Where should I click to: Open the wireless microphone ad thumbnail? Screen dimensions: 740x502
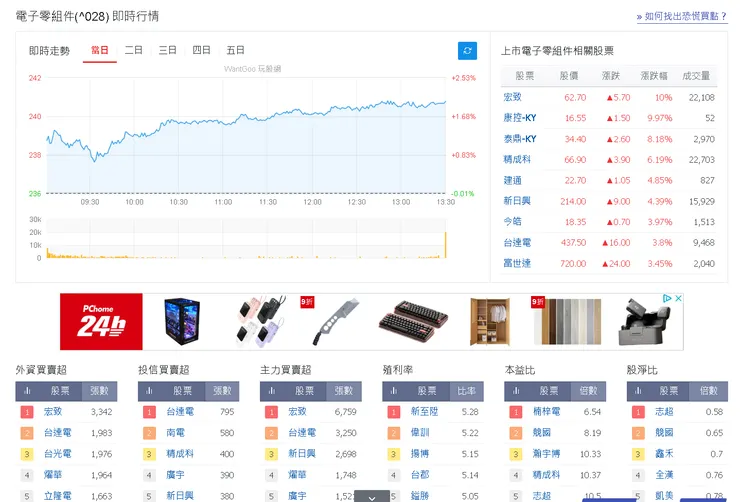[x=644, y=322]
